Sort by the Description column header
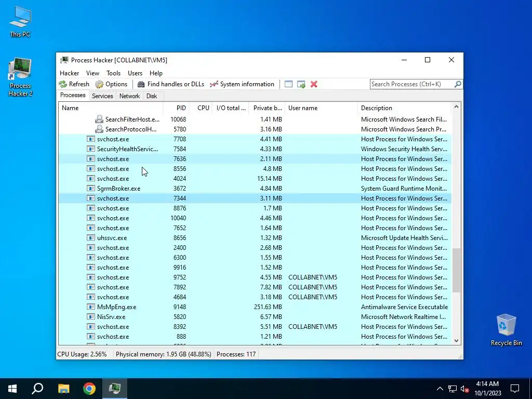Viewport: 532px width, 399px height. pyautogui.click(x=404, y=108)
